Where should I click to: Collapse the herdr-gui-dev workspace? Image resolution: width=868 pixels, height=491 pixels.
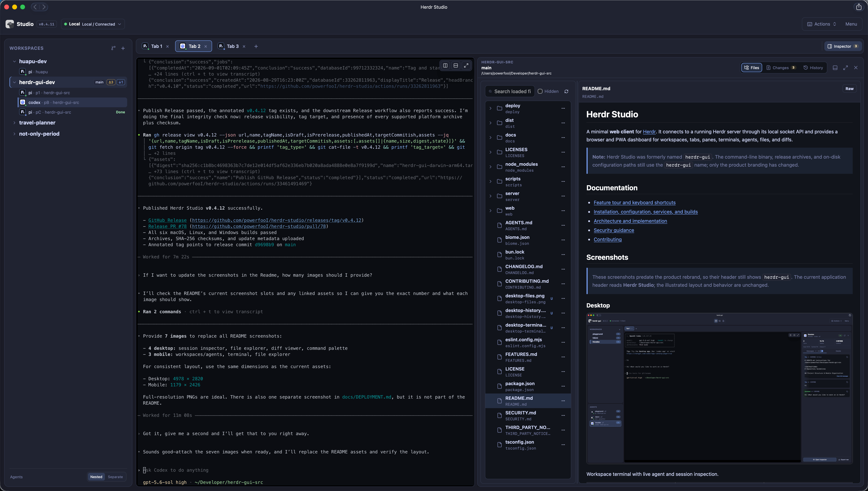14,82
